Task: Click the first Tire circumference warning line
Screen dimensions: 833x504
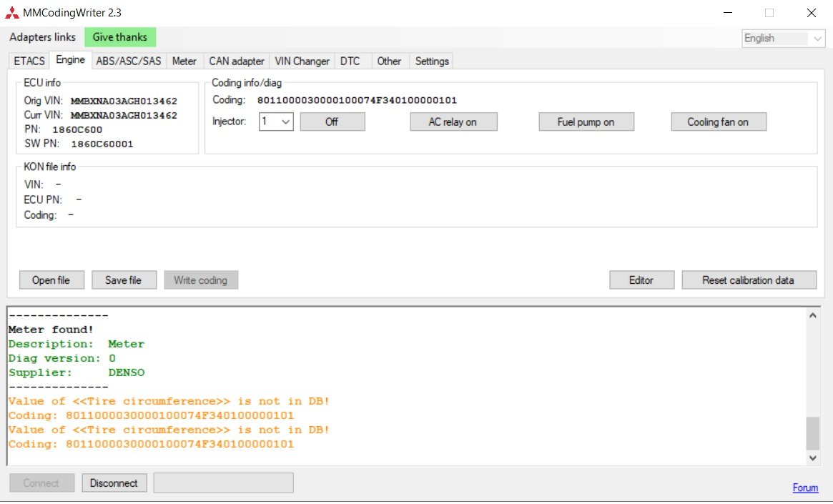Action: (169, 402)
